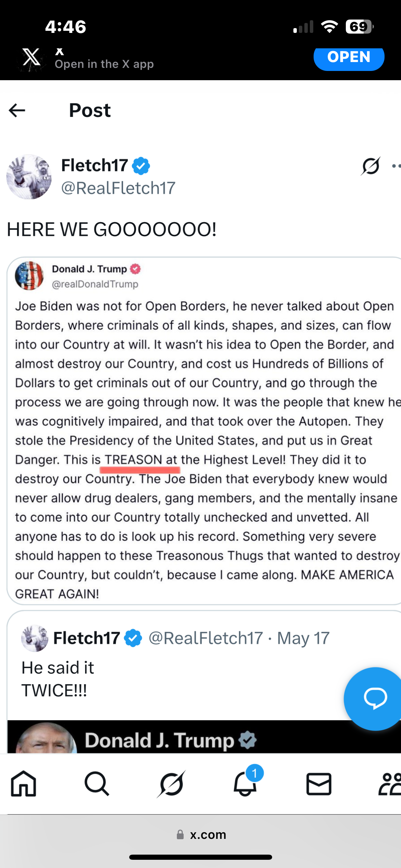Open the Donald J. Trump post screenshot

[204, 431]
